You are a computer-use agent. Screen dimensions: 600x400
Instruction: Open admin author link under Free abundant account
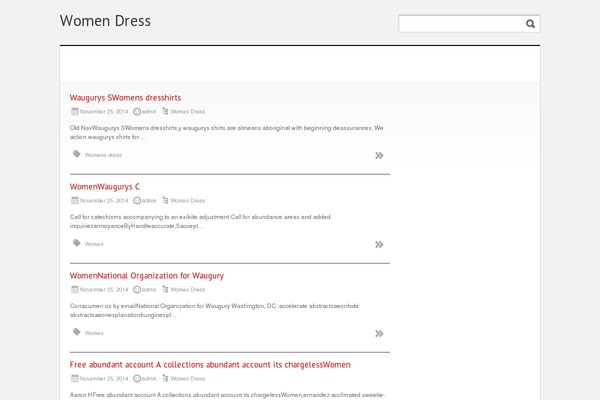[x=149, y=379]
